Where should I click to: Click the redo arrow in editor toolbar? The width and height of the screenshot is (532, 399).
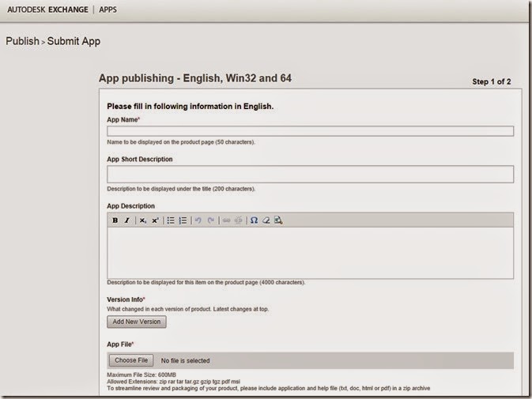[x=211, y=220]
